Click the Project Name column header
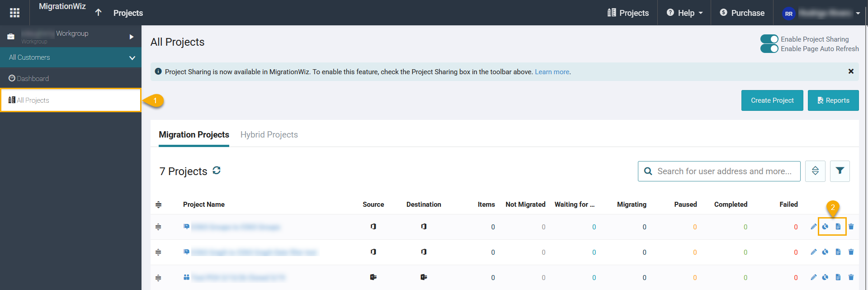868x290 pixels. click(204, 204)
